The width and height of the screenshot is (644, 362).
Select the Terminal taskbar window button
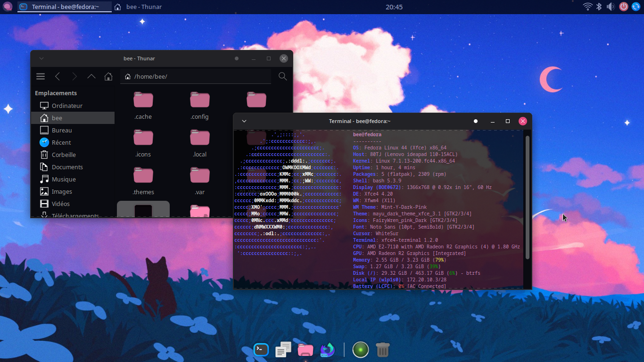[x=65, y=7]
